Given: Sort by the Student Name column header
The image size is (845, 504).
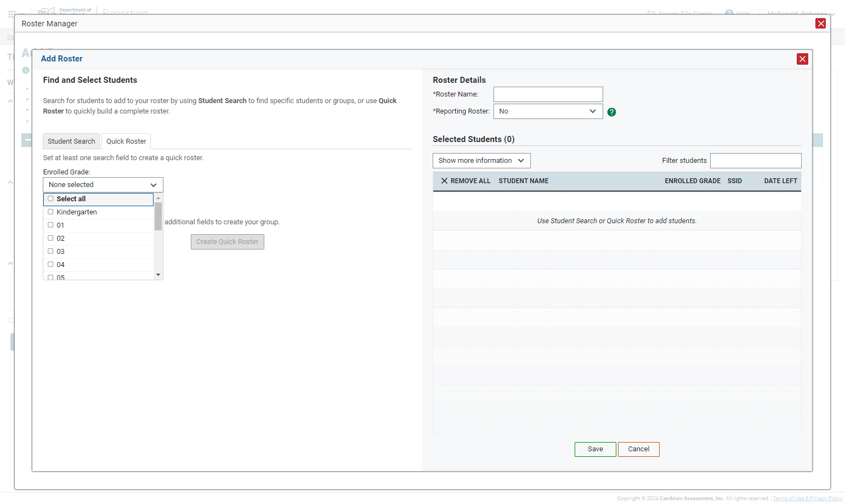Looking at the screenshot, I should (x=523, y=181).
